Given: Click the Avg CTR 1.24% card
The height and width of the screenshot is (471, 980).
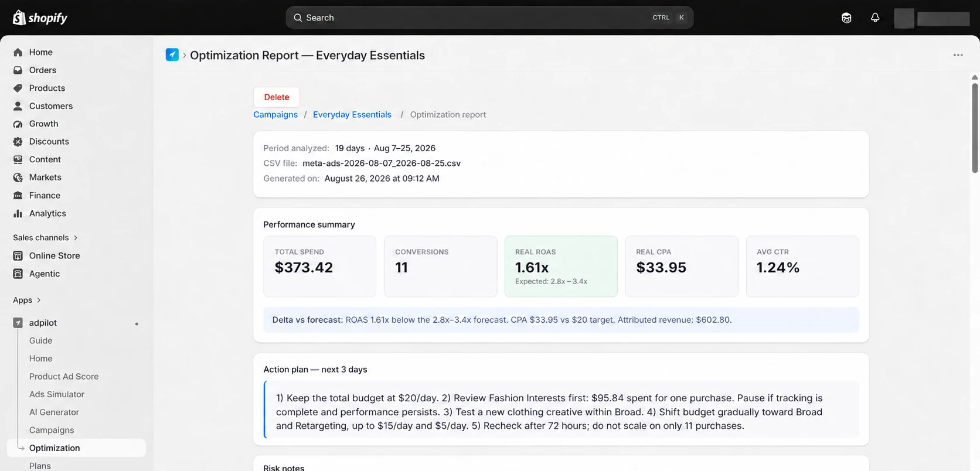Looking at the screenshot, I should [802, 267].
